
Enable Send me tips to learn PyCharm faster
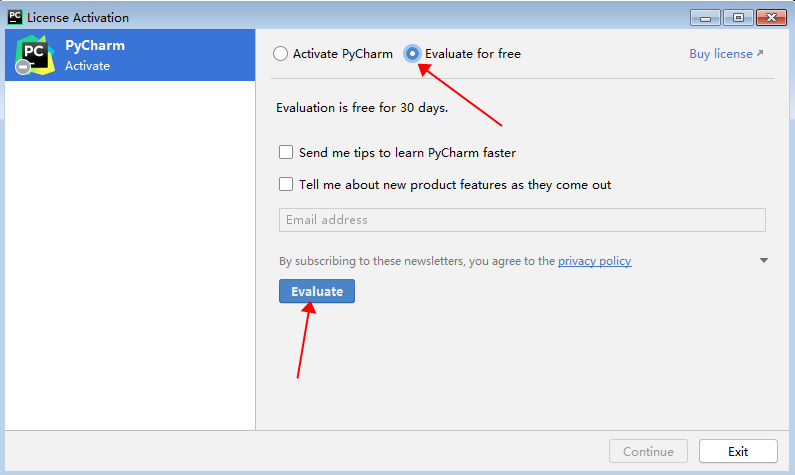coord(286,152)
